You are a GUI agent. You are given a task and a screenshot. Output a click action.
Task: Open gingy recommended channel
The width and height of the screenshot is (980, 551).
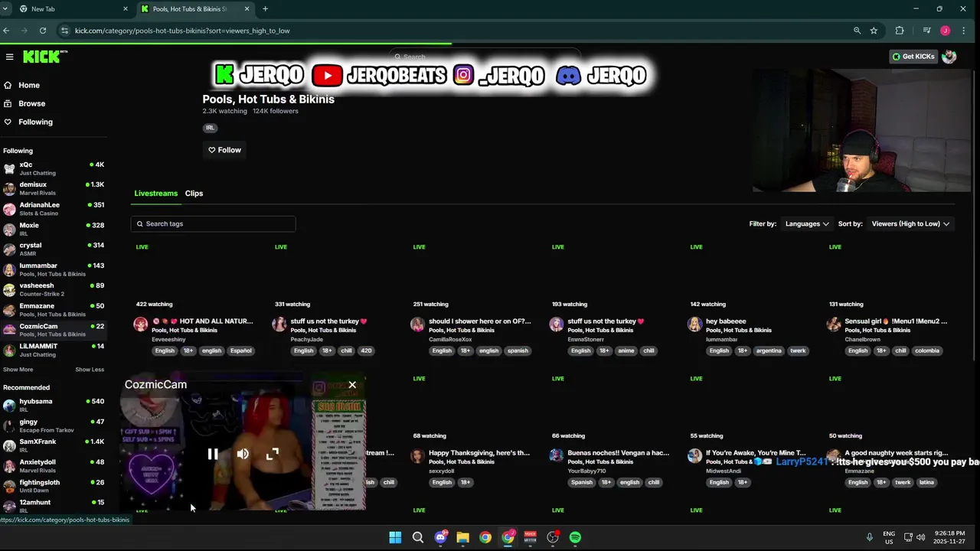pyautogui.click(x=54, y=425)
